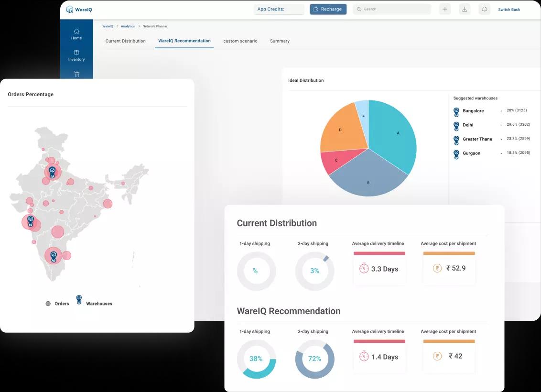
Task: Click the App Credits field
Action: [279, 9]
